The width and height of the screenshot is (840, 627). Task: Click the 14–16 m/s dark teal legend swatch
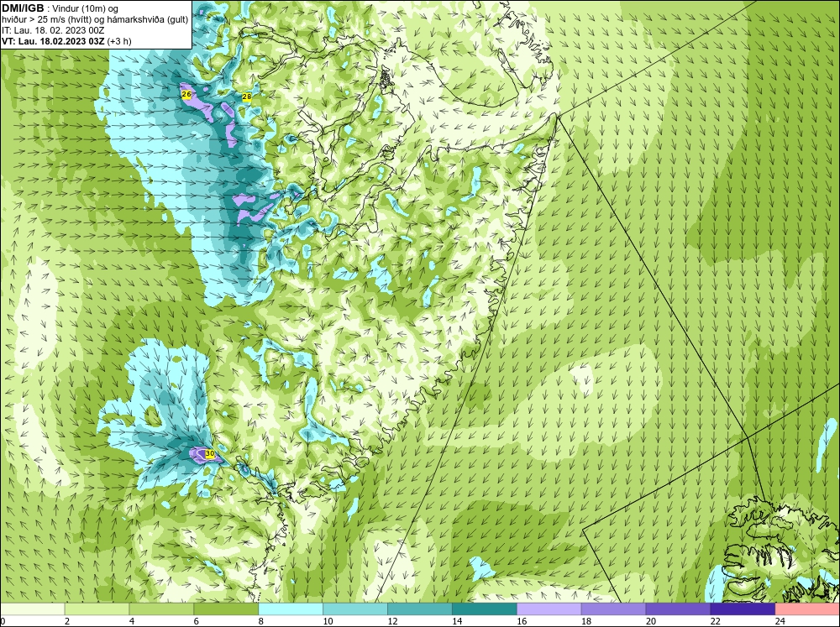tap(485, 609)
